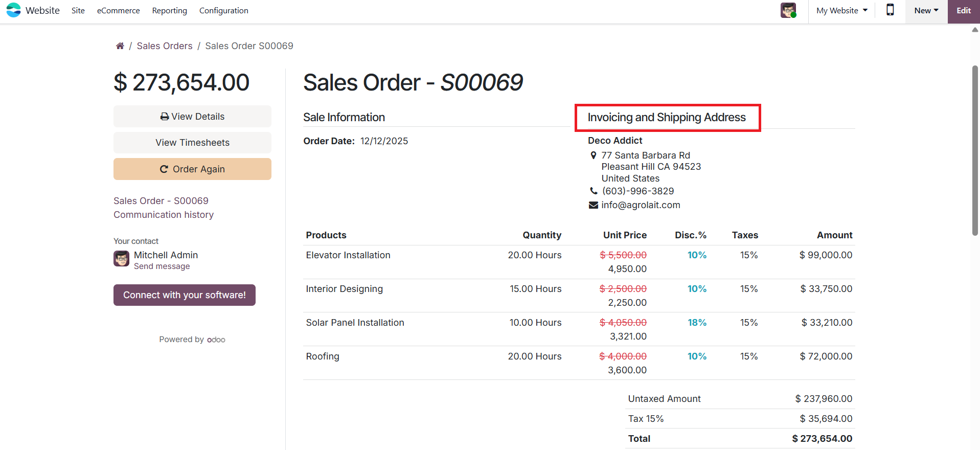980x450 pixels.
Task: Click the home breadcrumb icon
Action: (x=120, y=46)
